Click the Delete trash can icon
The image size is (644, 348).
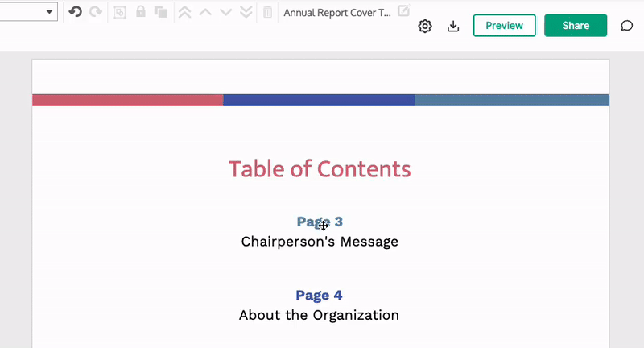267,12
